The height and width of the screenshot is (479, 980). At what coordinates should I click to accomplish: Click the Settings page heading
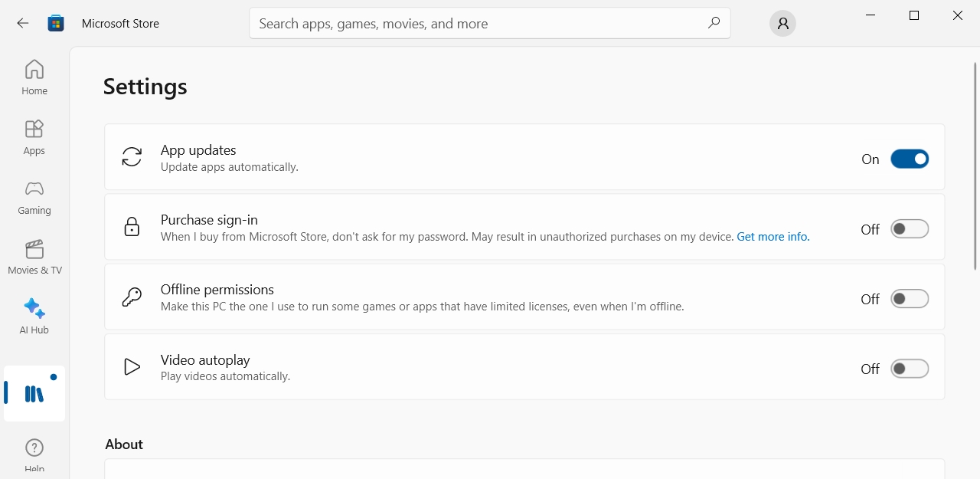pyautogui.click(x=145, y=87)
